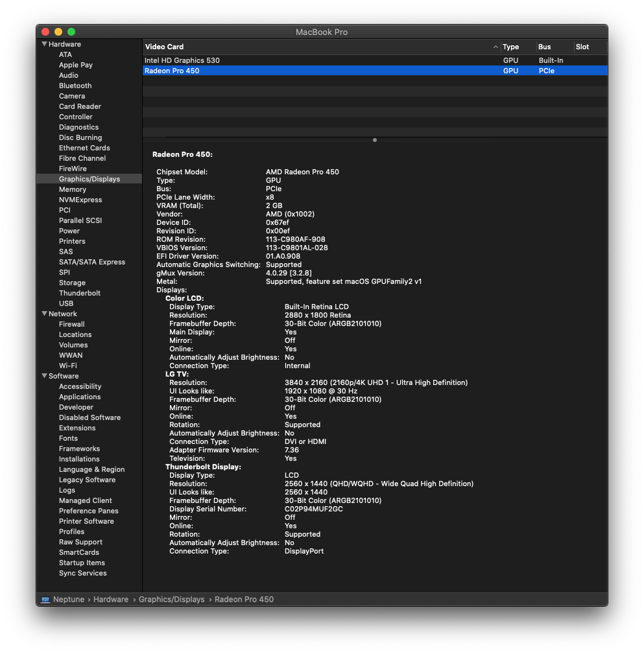The height and width of the screenshot is (654, 644).
Task: Select the Radeon Pro 450 row
Action: coord(375,71)
